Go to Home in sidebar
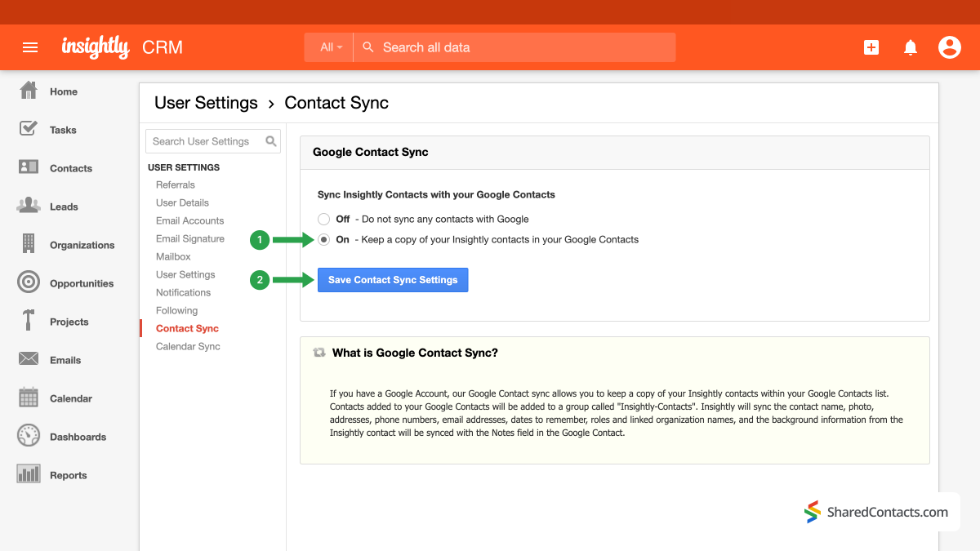This screenshot has height=551, width=980. [64, 91]
